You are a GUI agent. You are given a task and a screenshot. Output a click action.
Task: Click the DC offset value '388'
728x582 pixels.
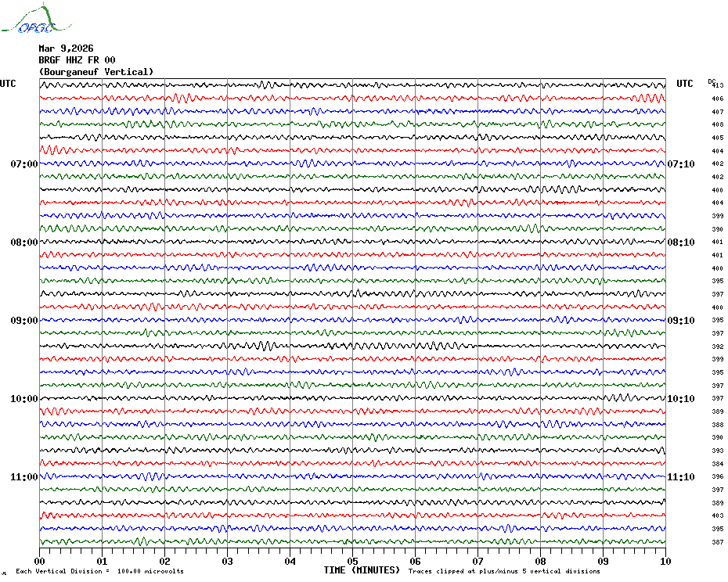pyautogui.click(x=718, y=425)
